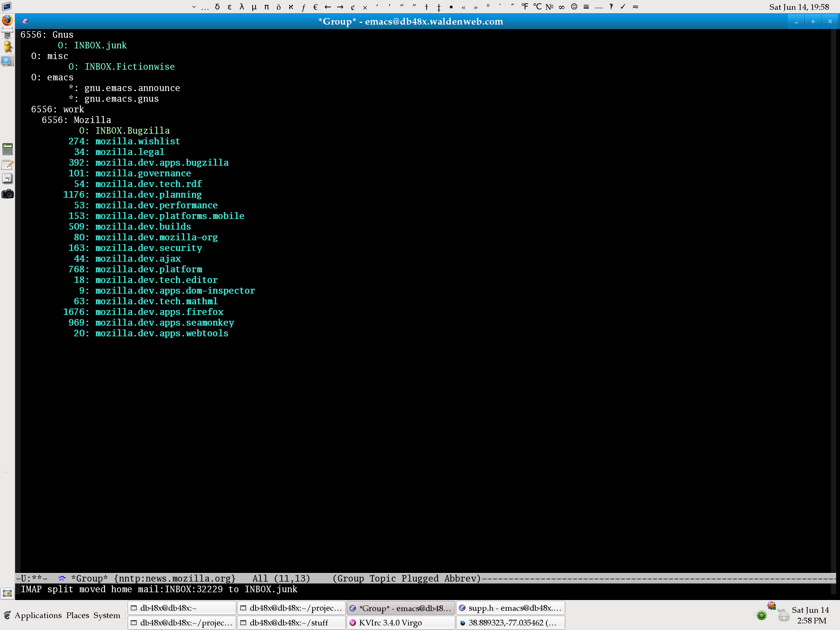Open the character palette dropdown arrow
This screenshot has height=630, width=840.
tap(194, 7)
